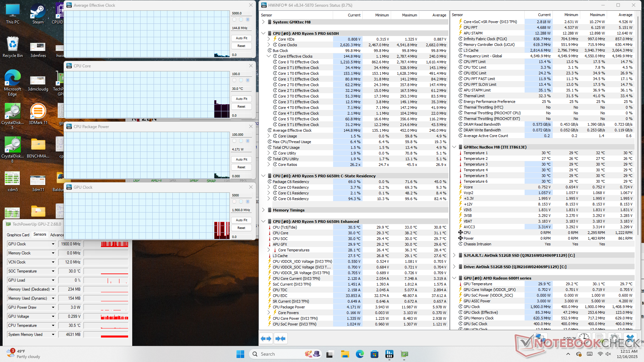
Task: Click the HWiNFO settings gear icon
Action: click(614, 338)
